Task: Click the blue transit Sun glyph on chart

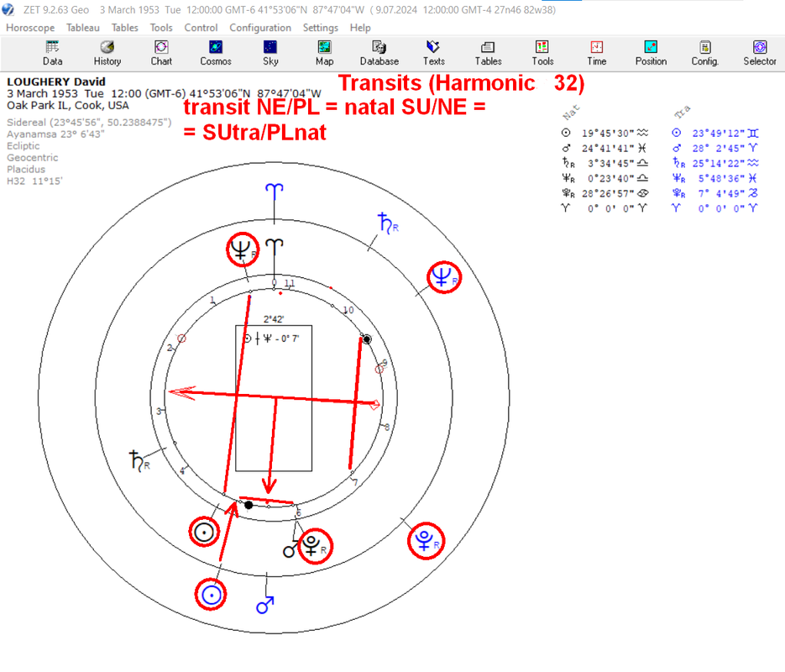Action: pos(211,595)
